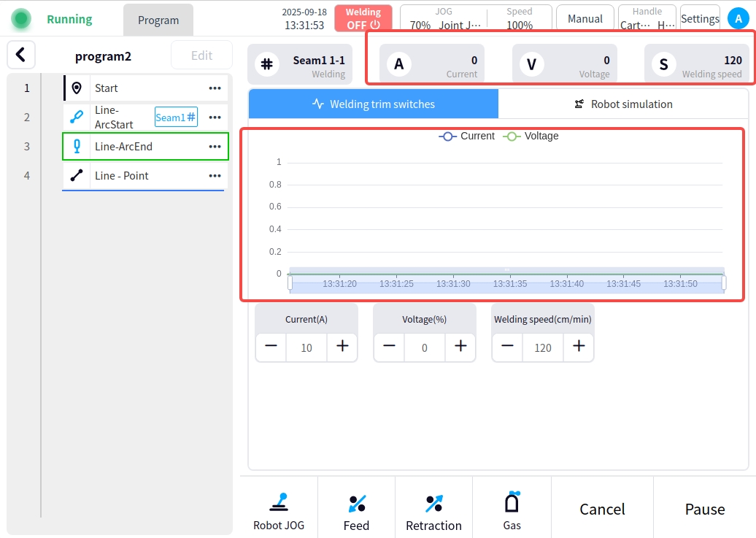Select the Program tab
This screenshot has height=538, width=756.
point(158,20)
